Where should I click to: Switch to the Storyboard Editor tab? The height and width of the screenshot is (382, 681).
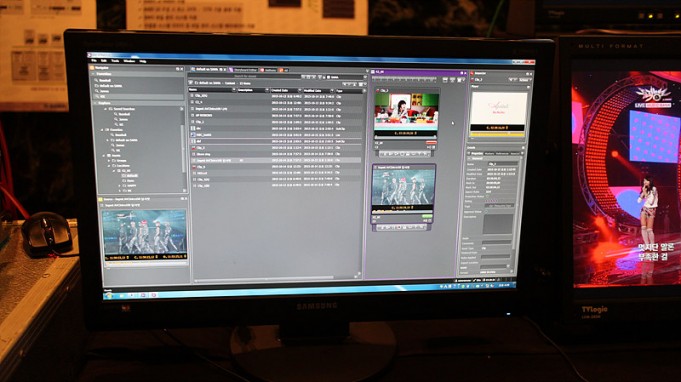pos(245,69)
